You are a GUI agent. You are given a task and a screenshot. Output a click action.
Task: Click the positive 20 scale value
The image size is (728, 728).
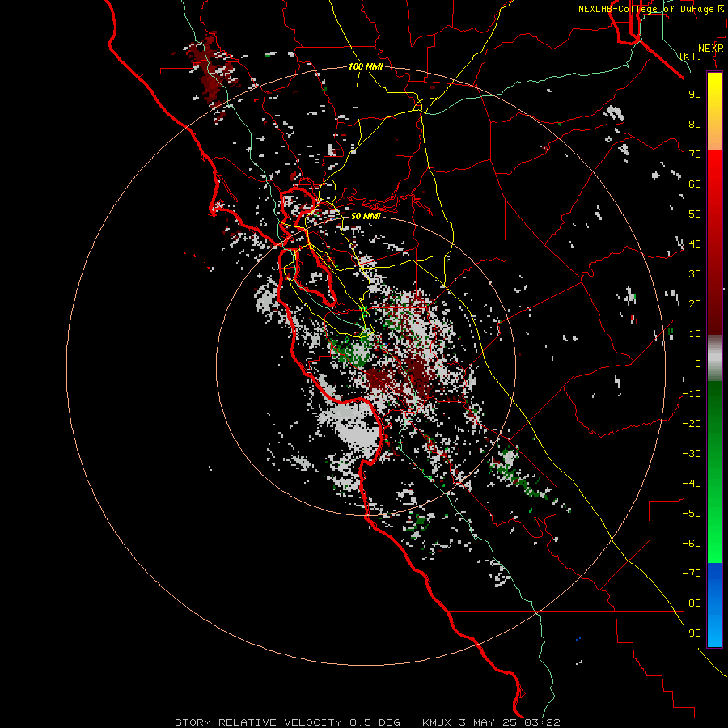click(695, 303)
